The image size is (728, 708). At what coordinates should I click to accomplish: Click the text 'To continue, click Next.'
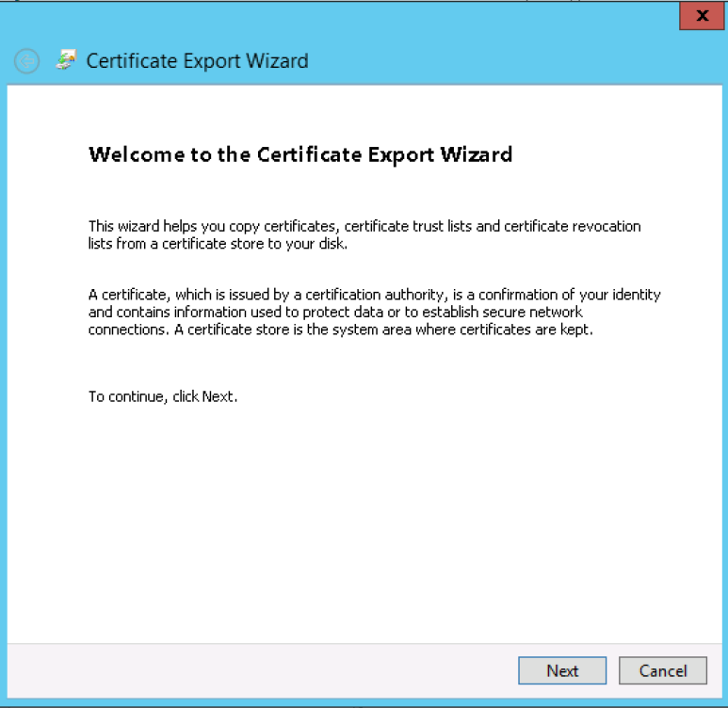pos(163,396)
